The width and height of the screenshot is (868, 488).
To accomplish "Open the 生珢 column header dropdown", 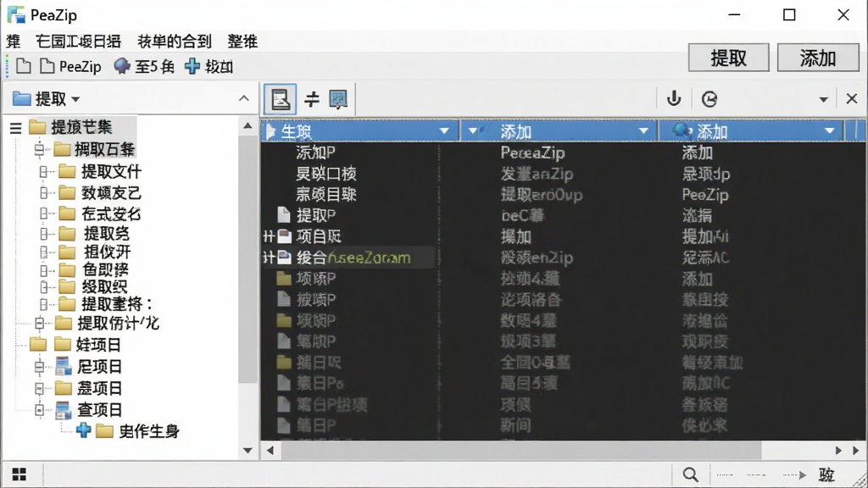I will click(x=444, y=131).
